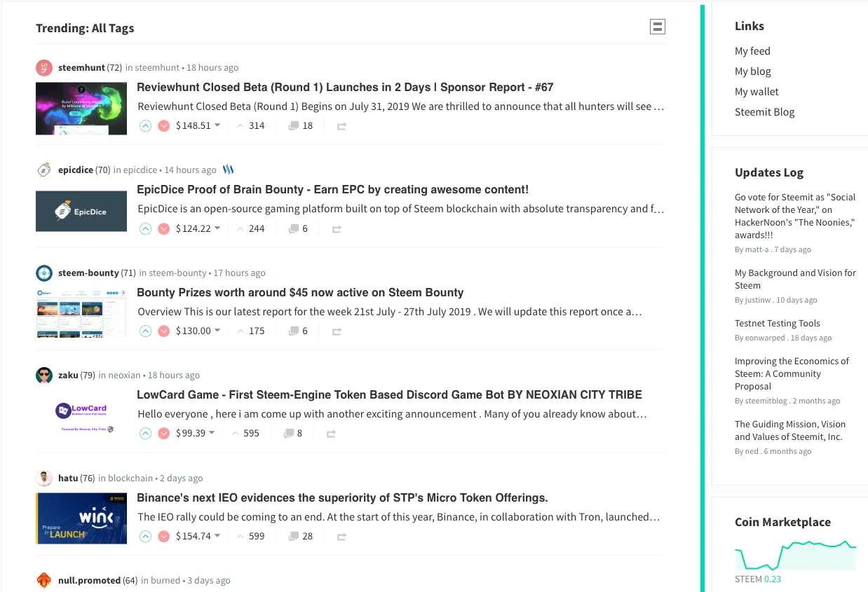This screenshot has width=868, height=592.
Task: Upvote the Binance's next IEO post
Action: [x=145, y=537]
